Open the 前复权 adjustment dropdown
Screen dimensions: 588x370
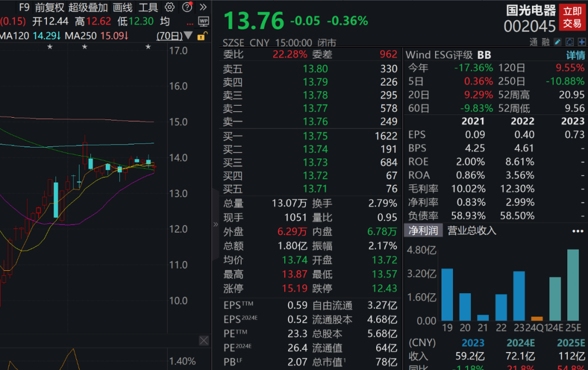[50, 8]
